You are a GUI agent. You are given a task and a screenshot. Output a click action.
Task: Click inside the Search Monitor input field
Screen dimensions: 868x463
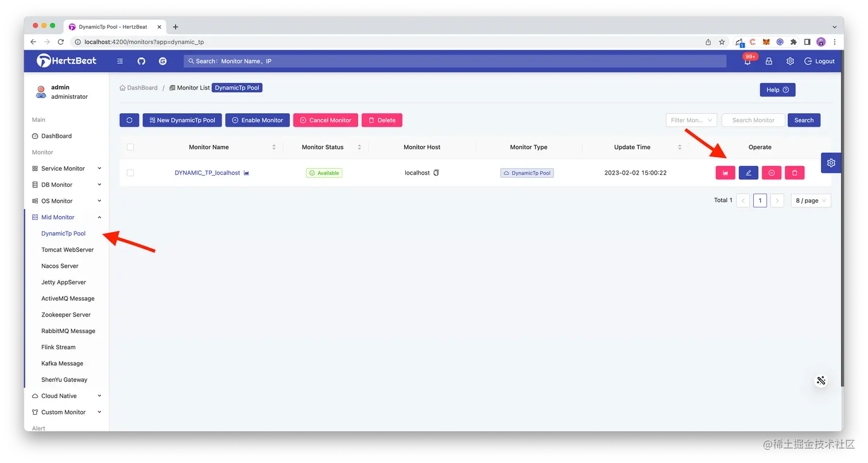(753, 120)
